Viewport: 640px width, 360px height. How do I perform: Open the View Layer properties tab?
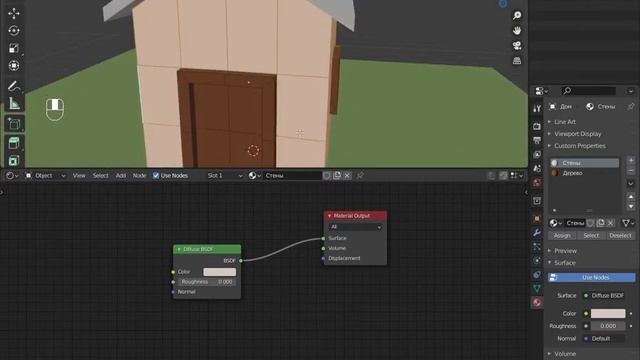tap(537, 154)
